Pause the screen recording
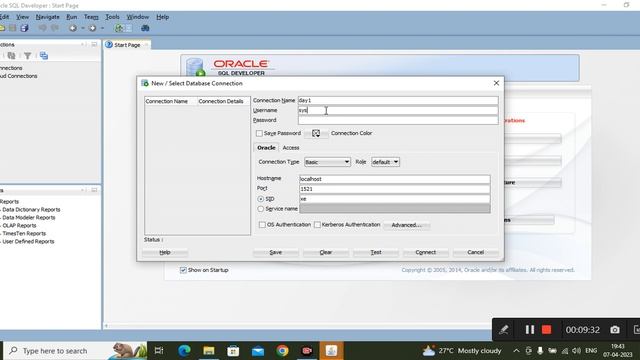This screenshot has height=360, width=640. coord(529,329)
